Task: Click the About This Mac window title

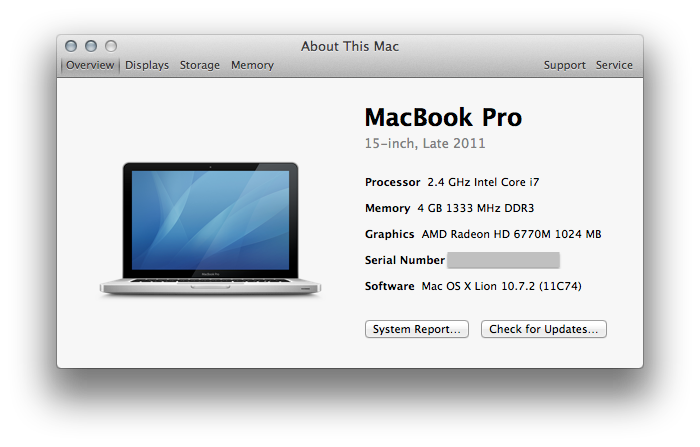Action: (x=350, y=46)
